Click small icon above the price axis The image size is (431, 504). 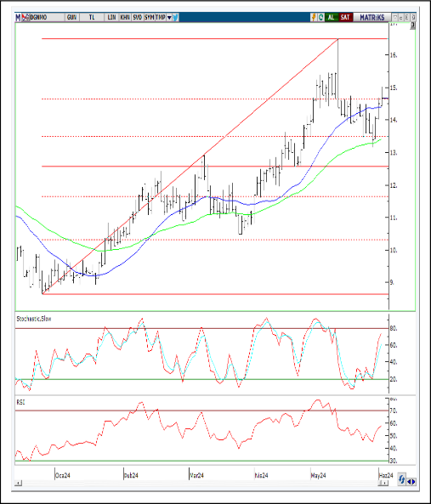coord(412,26)
